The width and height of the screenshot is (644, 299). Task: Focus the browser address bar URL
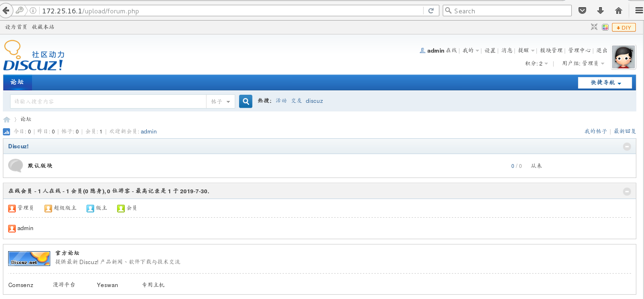pyautogui.click(x=232, y=11)
